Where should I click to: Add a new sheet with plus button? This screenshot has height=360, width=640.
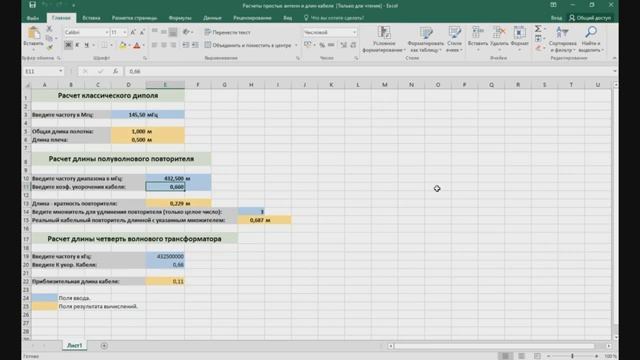(x=104, y=346)
